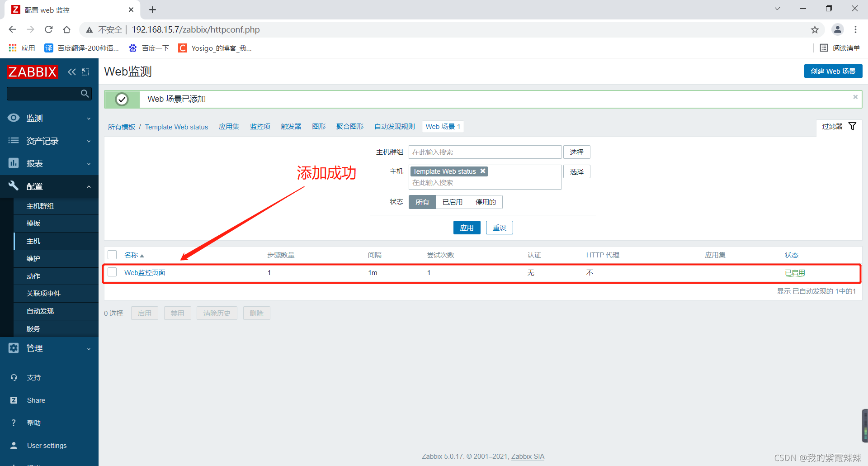Click the blue 应用 filter button
Viewport: 868px width, 466px height.
(467, 228)
